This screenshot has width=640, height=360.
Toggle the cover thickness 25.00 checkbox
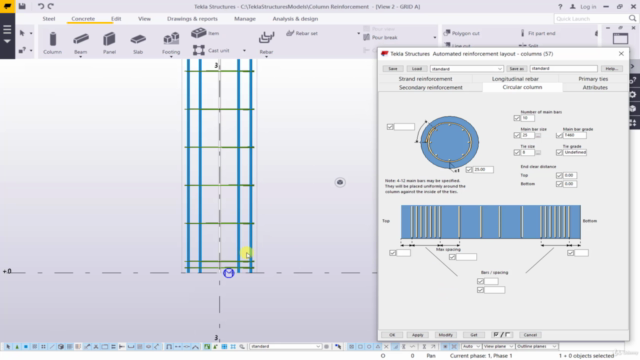click(x=469, y=169)
